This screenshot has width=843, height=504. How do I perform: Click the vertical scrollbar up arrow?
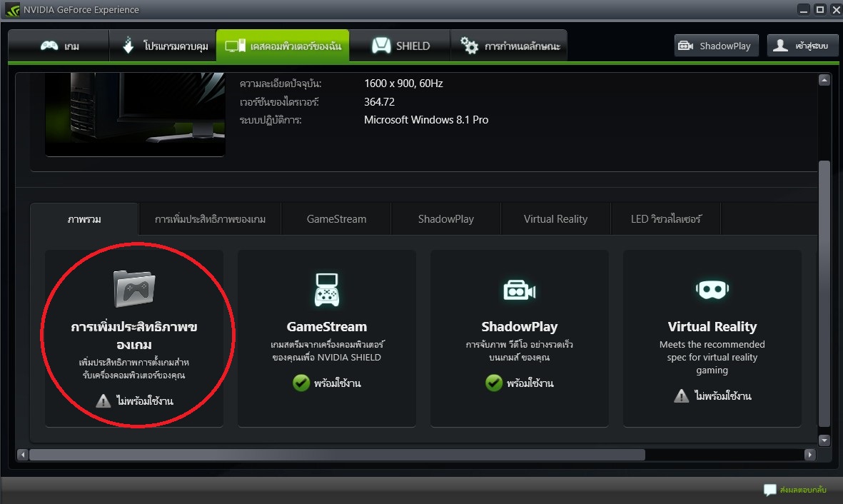pyautogui.click(x=824, y=80)
